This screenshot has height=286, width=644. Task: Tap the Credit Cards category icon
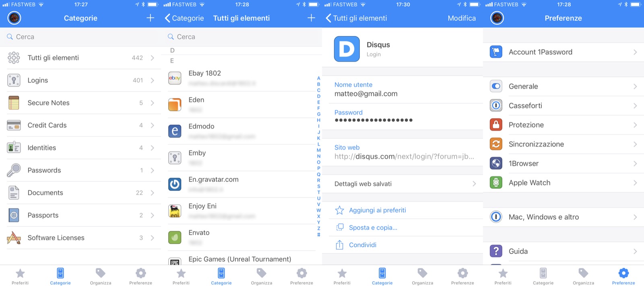click(x=14, y=126)
